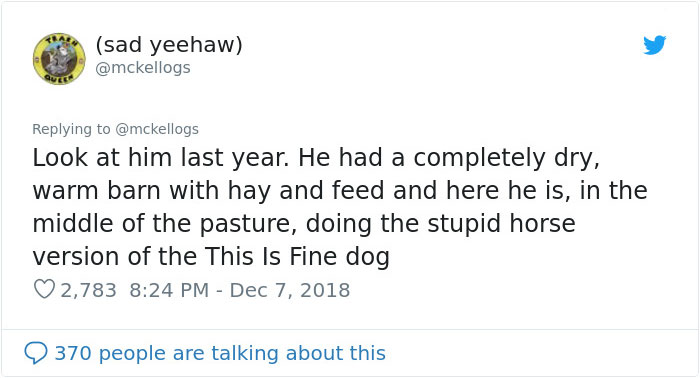Click the words middle of the pasture
This screenshot has height=378, width=700.
pos(165,224)
